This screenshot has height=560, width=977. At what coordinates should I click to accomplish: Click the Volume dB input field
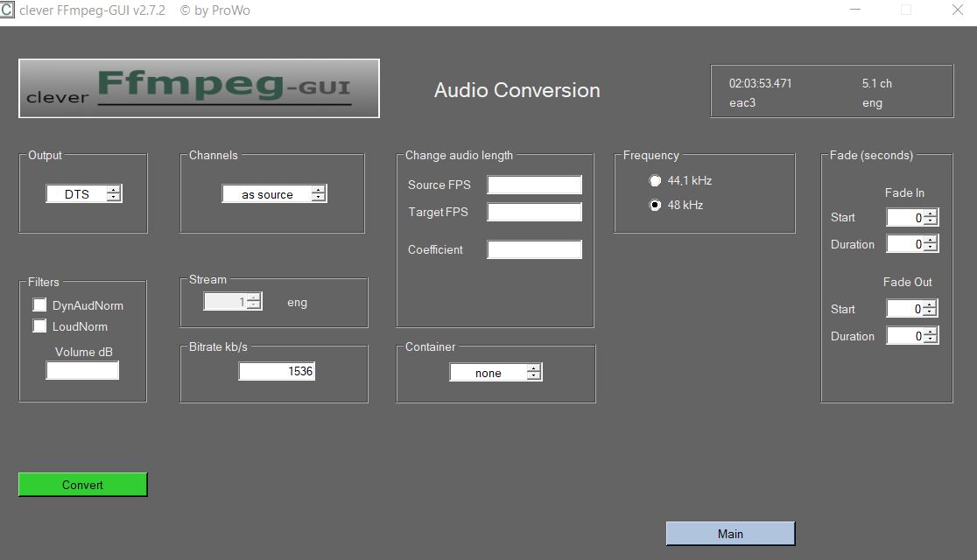pos(82,371)
